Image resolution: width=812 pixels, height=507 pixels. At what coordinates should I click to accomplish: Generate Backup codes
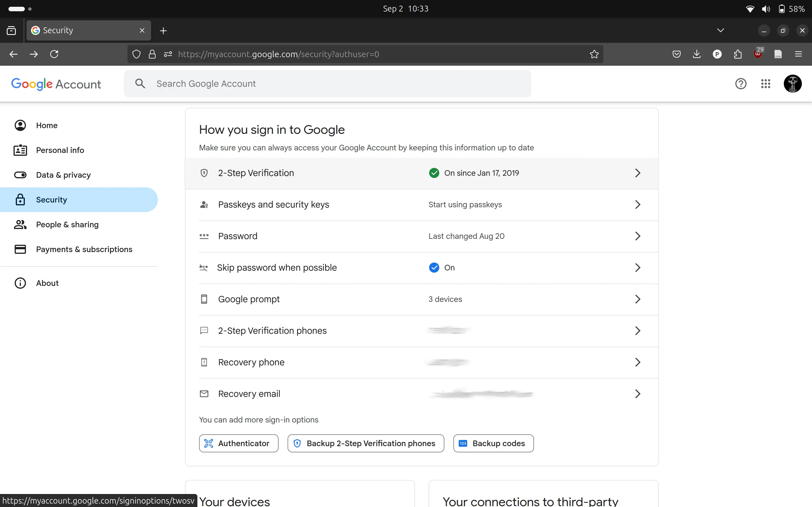[x=493, y=443]
